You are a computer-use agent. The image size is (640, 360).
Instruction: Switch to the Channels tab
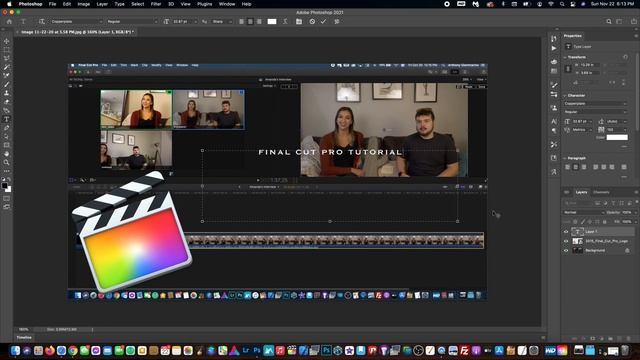pyautogui.click(x=601, y=192)
